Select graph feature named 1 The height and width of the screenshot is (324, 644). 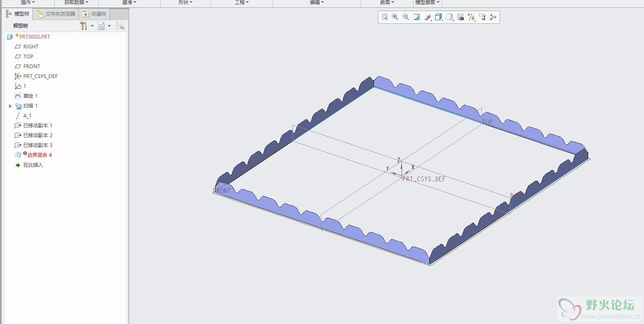click(x=25, y=86)
